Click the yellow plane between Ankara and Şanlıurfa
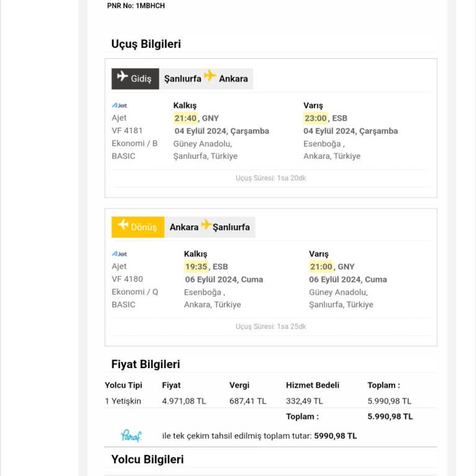Viewport: 476px width, 476px height. pos(206,225)
